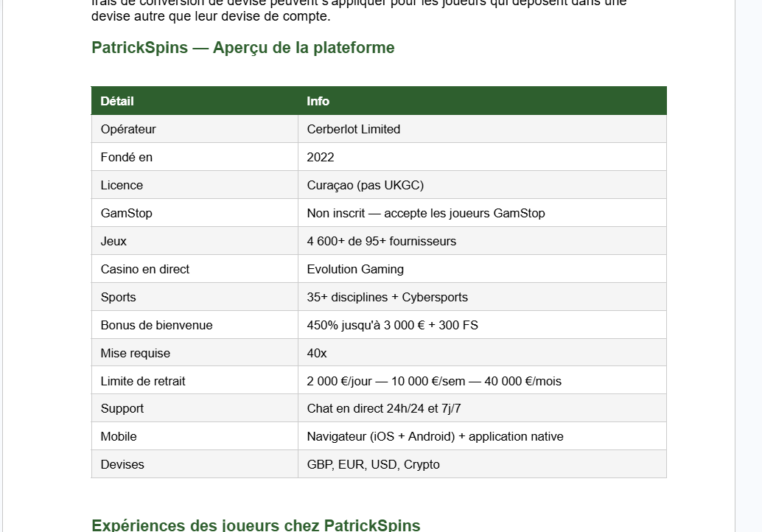Click the "Mise requise" row label
The width and height of the screenshot is (762, 532).
(x=195, y=353)
